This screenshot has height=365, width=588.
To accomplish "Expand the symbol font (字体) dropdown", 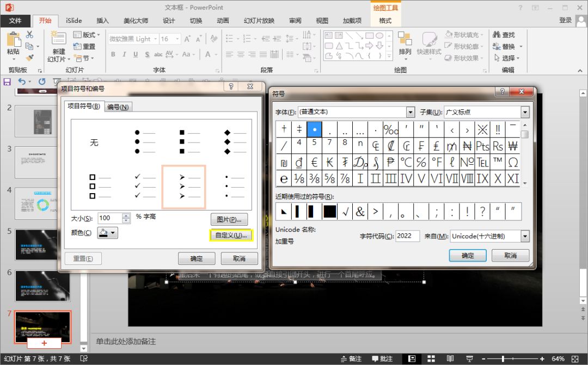I will pyautogui.click(x=411, y=112).
